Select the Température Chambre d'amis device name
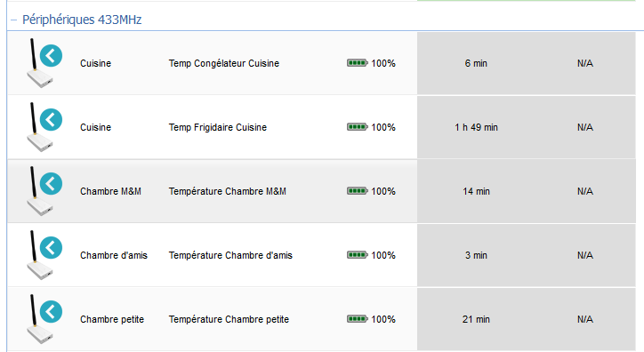This screenshot has height=352, width=644. point(230,255)
